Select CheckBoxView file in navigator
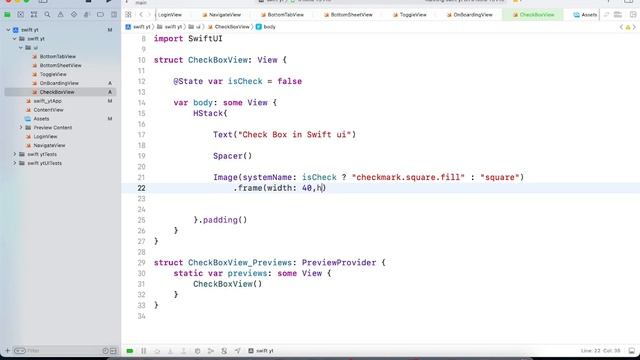 pos(60,92)
